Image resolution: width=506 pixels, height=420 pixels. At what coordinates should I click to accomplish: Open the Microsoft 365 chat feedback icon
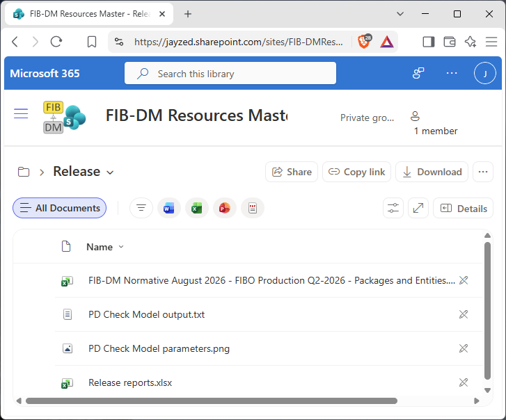(x=418, y=73)
